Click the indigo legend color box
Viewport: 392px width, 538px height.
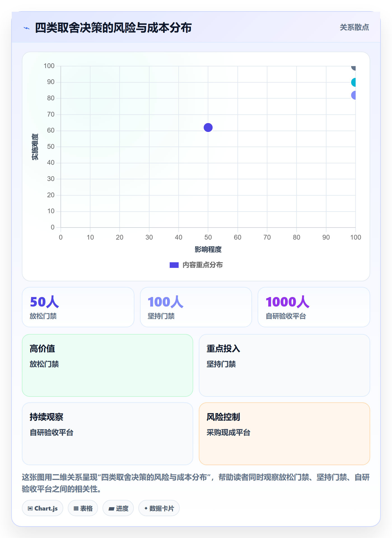174,265
